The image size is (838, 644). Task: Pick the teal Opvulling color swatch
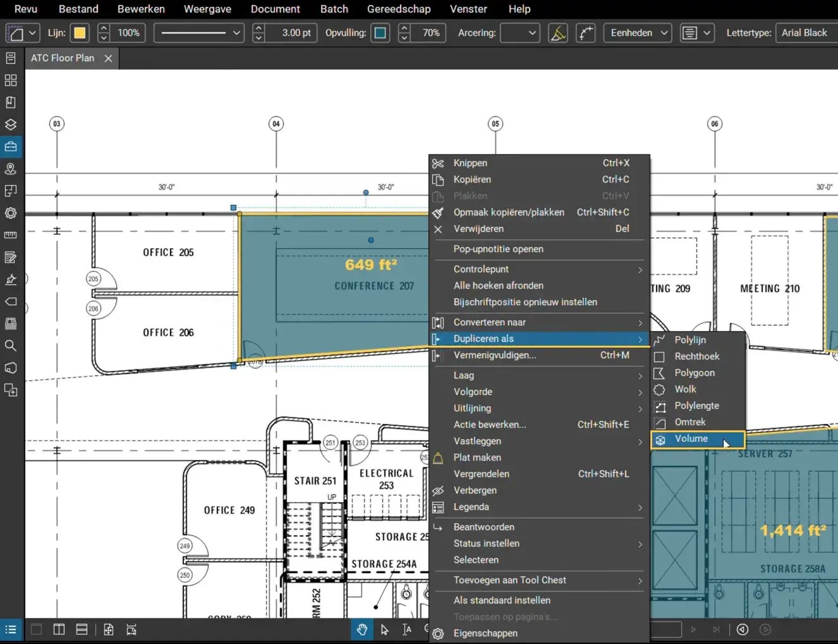[x=380, y=33]
